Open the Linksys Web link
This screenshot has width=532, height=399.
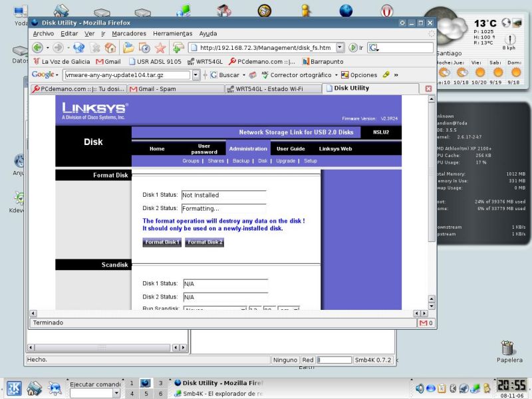335,148
